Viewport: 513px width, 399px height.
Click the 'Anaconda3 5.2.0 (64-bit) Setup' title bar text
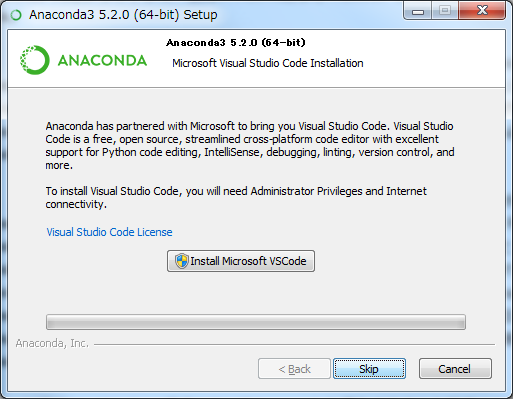click(123, 15)
